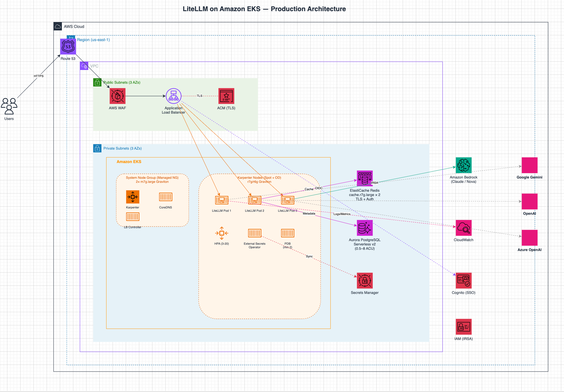The width and height of the screenshot is (564, 392).
Task: Click the Metadata edge label
Action: (309, 213)
